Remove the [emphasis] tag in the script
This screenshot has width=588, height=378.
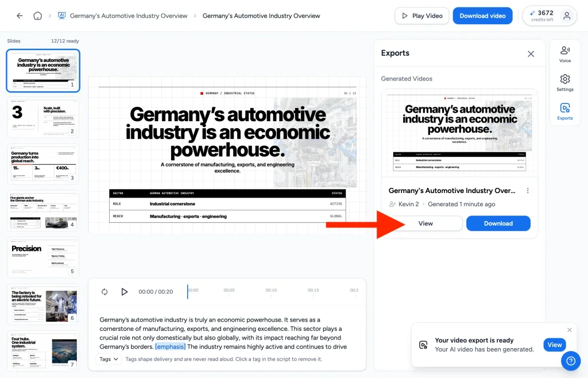click(170, 346)
